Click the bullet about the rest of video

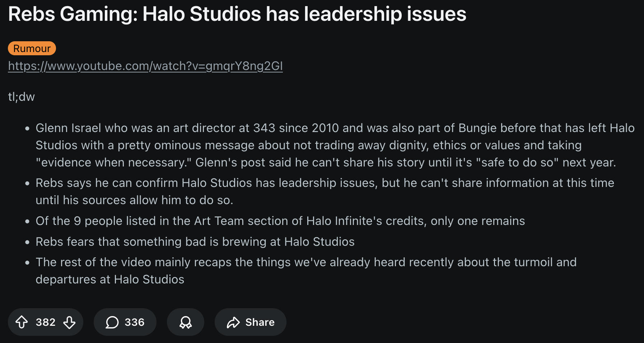tap(306, 271)
